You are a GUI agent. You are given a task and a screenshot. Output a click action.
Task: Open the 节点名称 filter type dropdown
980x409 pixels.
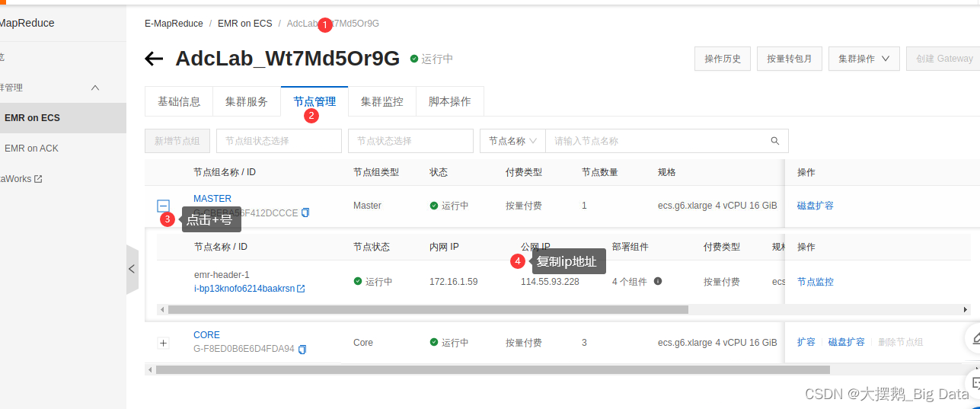512,141
